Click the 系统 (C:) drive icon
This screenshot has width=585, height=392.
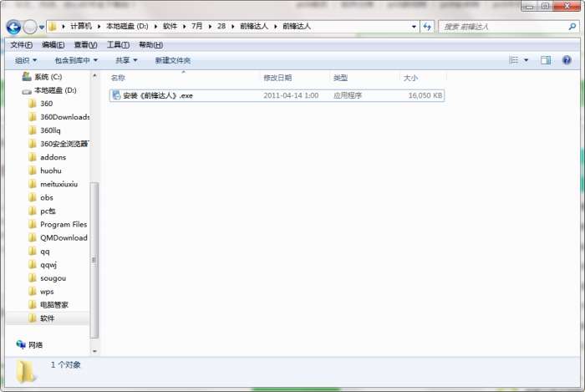click(x=27, y=77)
